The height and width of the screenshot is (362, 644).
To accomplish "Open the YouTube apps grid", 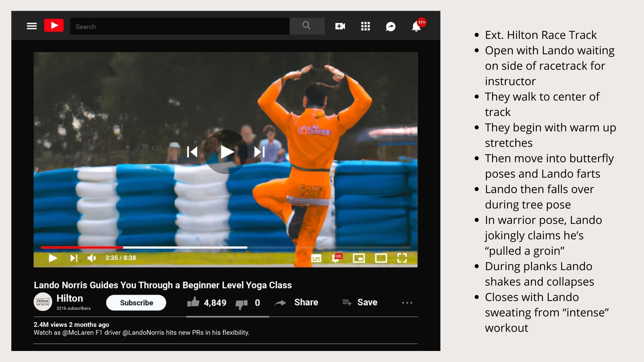I will pos(365,26).
